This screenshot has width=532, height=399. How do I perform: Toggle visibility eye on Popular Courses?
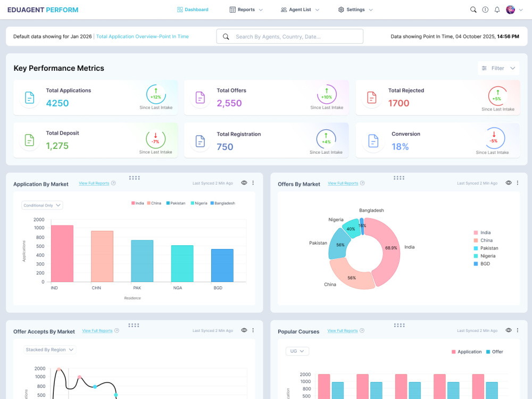(508, 330)
